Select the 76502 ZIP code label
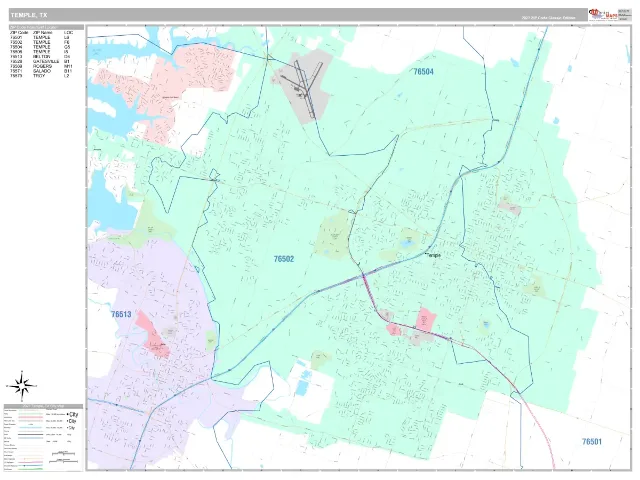 click(x=284, y=259)
